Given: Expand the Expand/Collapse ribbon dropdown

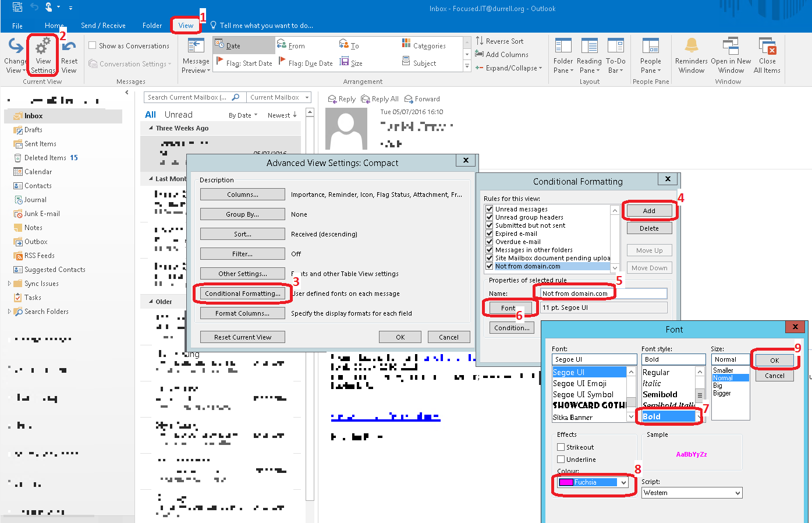Looking at the screenshot, I should [509, 68].
